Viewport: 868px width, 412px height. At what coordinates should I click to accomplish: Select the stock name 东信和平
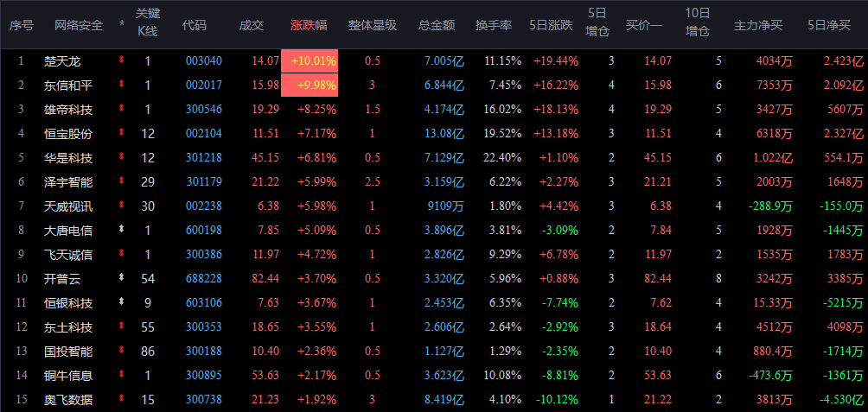pyautogui.click(x=68, y=86)
